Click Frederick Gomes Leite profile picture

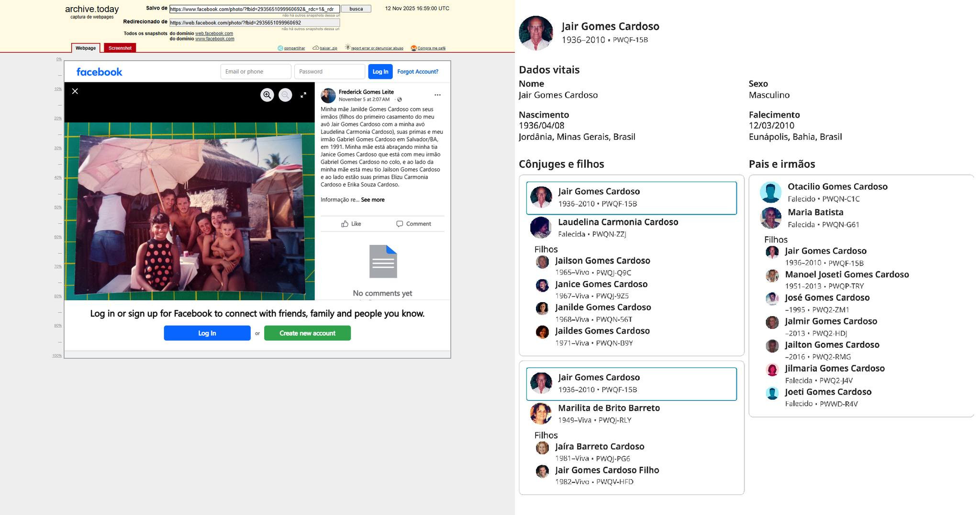(328, 96)
